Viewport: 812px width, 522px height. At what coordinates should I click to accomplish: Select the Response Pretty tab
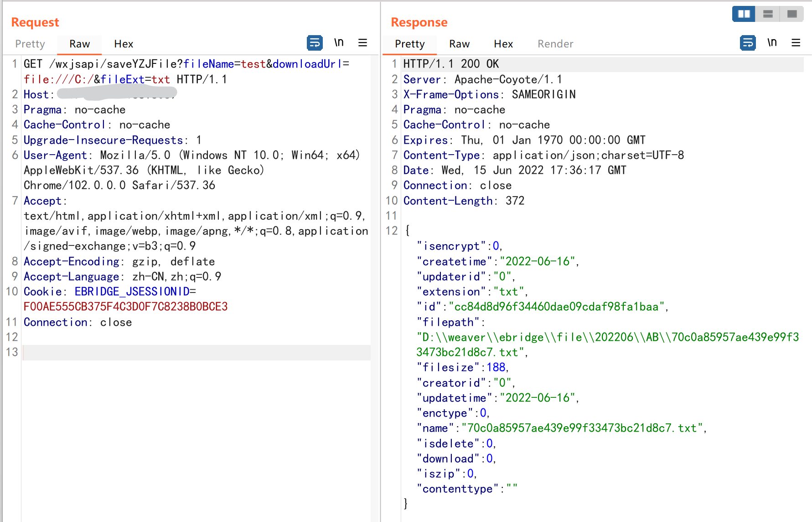(409, 44)
